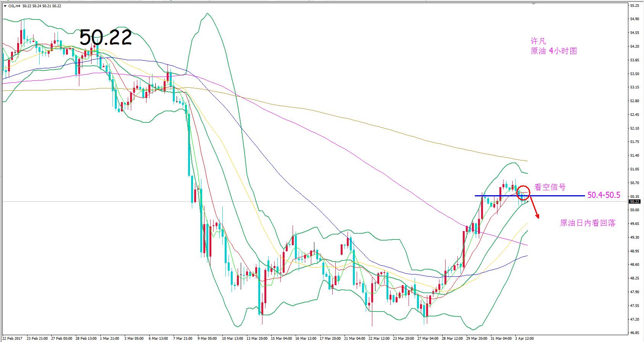644x342 pixels.
Task: Click the 53.15 price scale label
Action: pyautogui.click(x=635, y=87)
